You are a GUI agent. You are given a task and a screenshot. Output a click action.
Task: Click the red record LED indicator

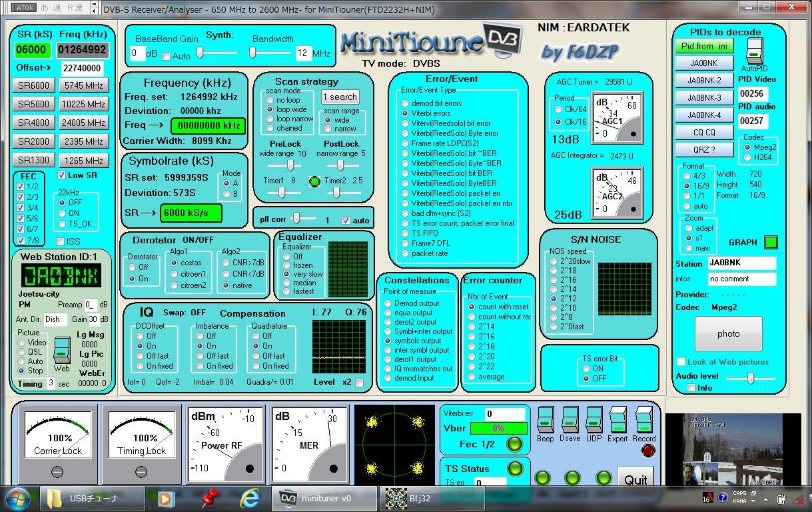click(x=647, y=451)
